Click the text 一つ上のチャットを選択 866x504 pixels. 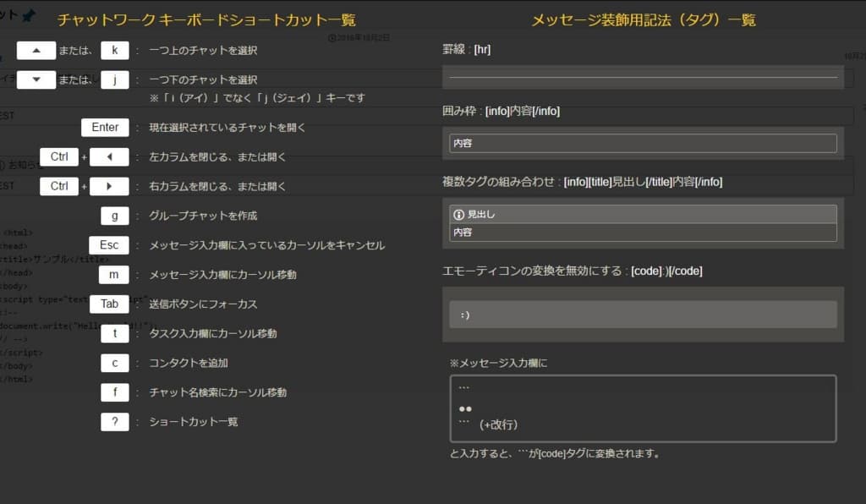pyautogui.click(x=203, y=50)
